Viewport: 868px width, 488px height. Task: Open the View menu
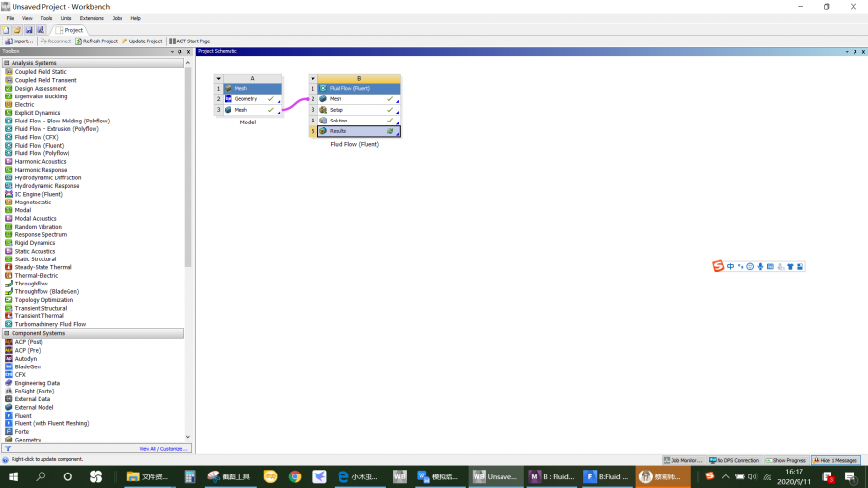27,18
